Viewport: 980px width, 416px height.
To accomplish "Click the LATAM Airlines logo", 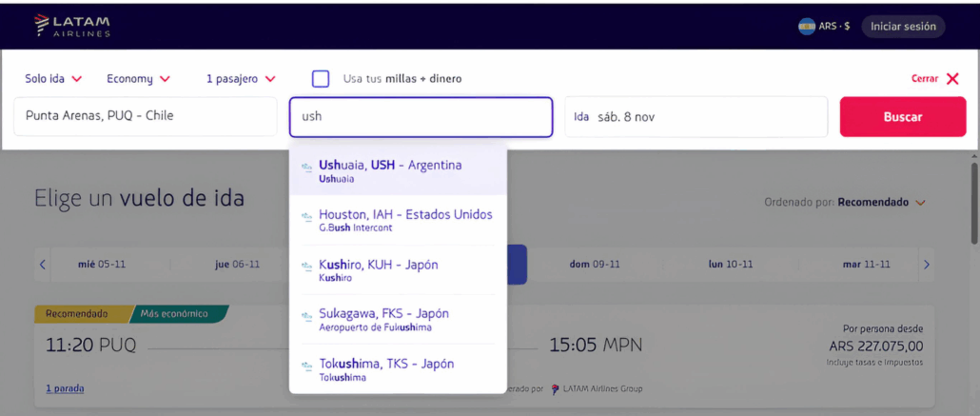I will tap(72, 26).
